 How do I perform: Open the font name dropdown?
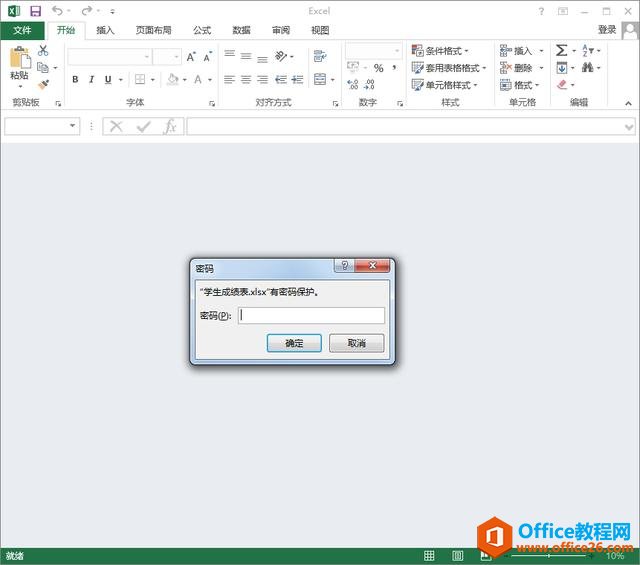(147, 57)
